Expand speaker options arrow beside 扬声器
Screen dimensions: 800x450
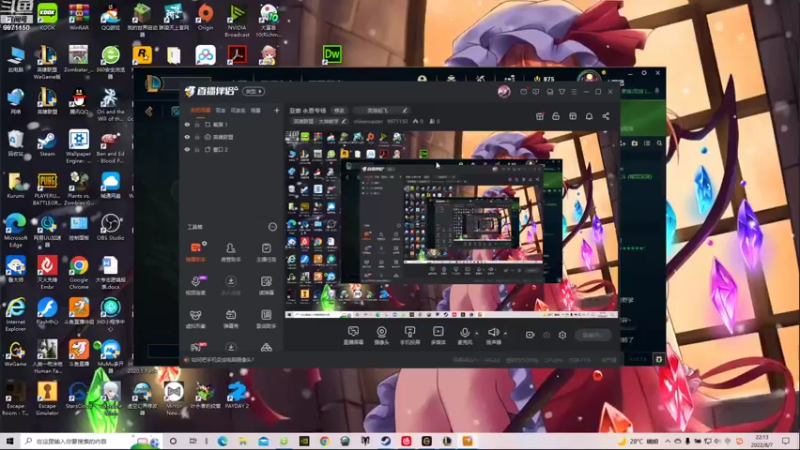click(506, 333)
